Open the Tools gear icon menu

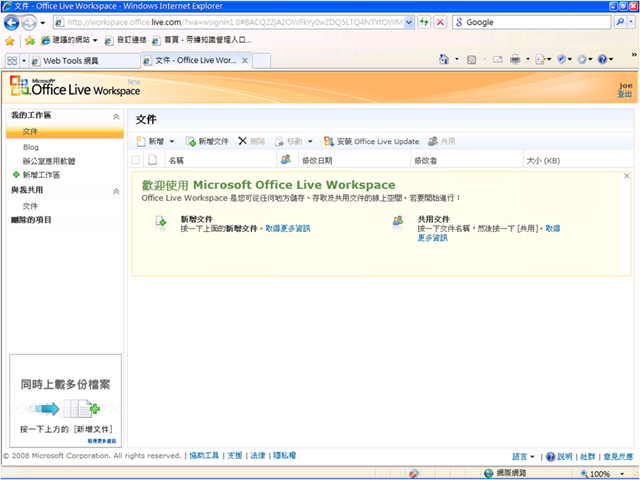pyautogui.click(x=582, y=60)
